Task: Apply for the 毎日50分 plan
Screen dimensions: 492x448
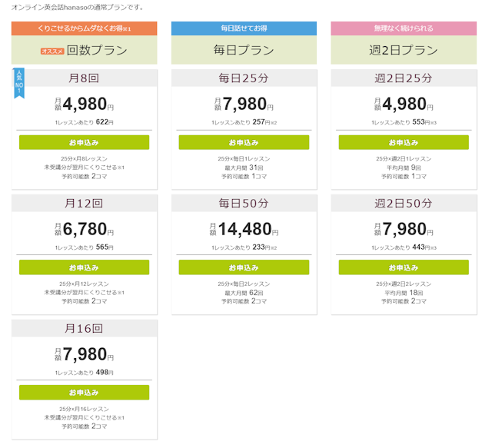Action: [244, 267]
